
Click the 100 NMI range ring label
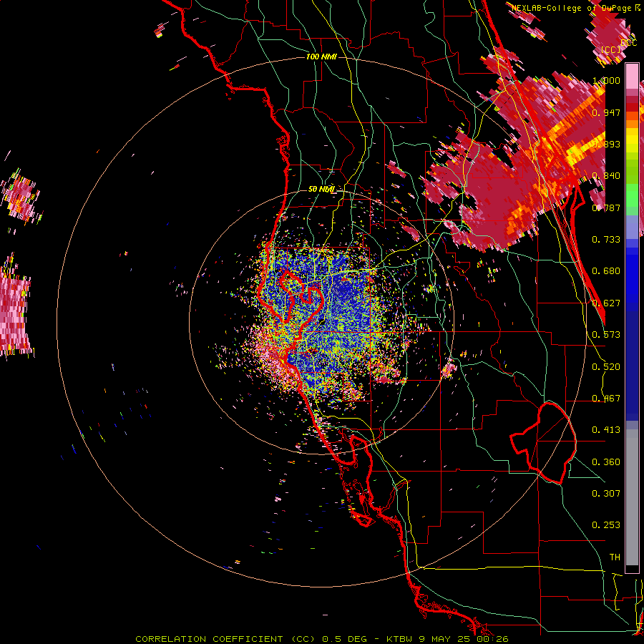click(x=321, y=57)
